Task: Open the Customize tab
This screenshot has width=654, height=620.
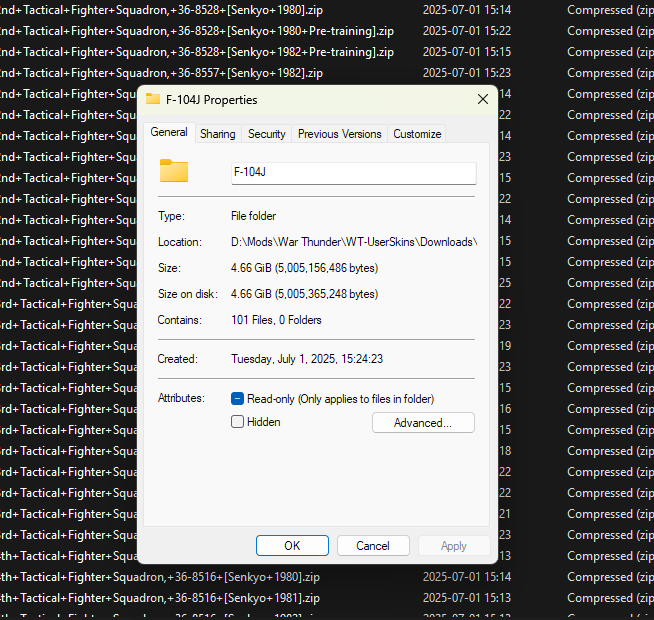Action: tap(417, 134)
